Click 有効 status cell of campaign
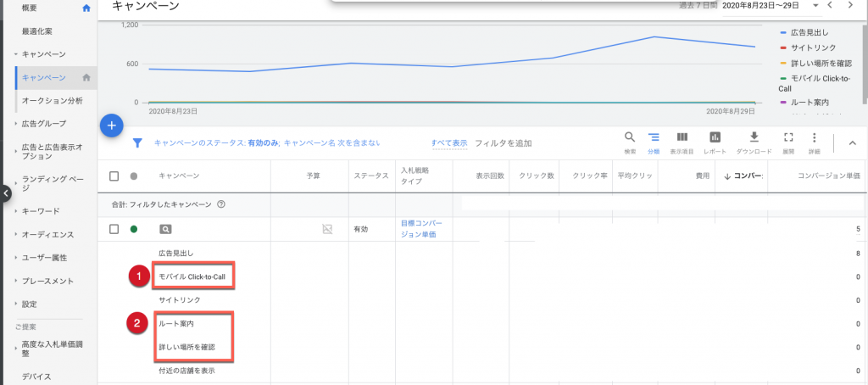 361,229
